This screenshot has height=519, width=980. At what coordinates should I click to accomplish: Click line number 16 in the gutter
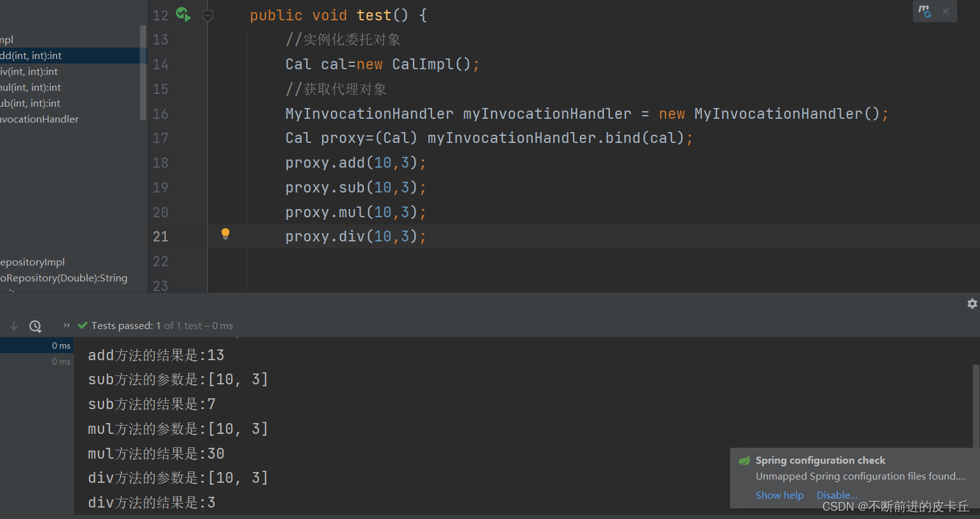click(161, 114)
